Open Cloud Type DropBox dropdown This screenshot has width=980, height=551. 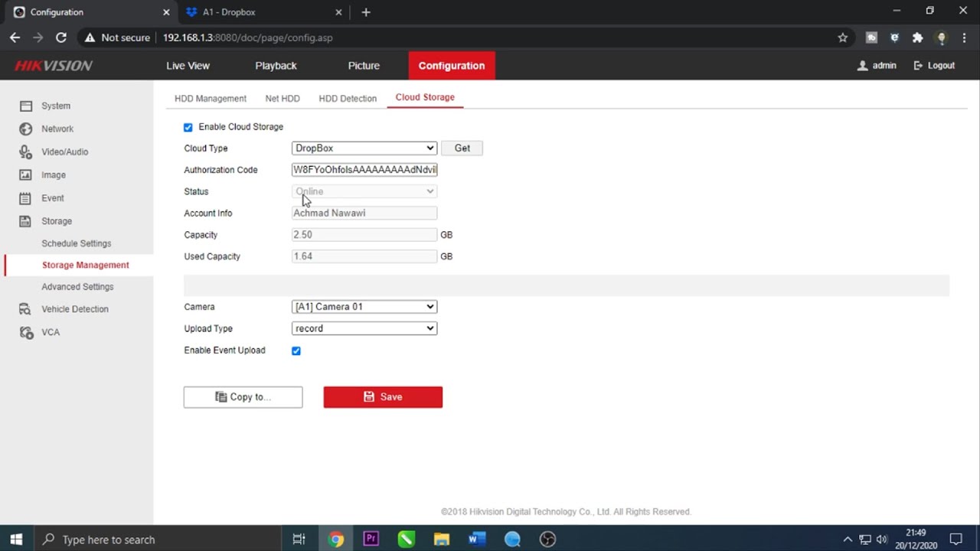tap(364, 148)
